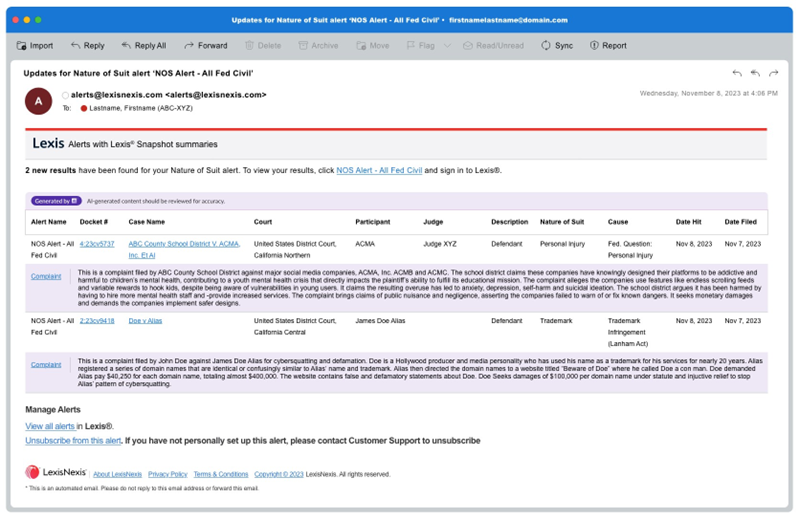This screenshot has width=799, height=520.
Task: Click the Report toolbar button
Action: (608, 45)
